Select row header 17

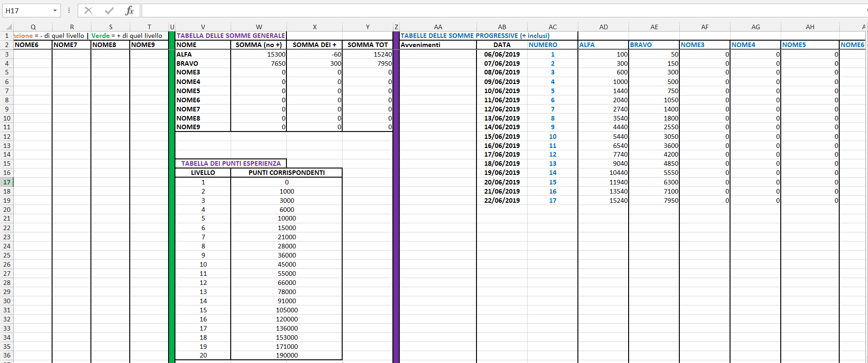click(7, 182)
